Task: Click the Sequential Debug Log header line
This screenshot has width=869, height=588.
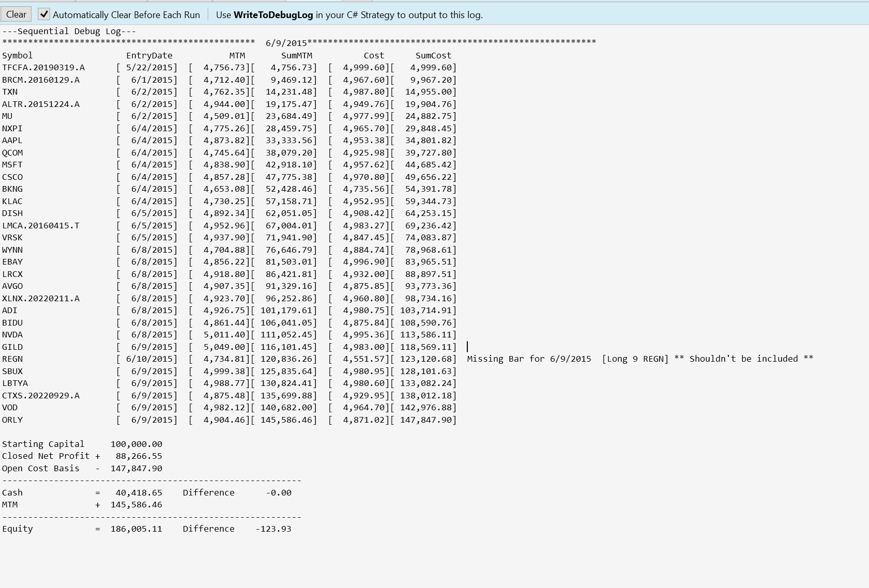Action: point(69,31)
